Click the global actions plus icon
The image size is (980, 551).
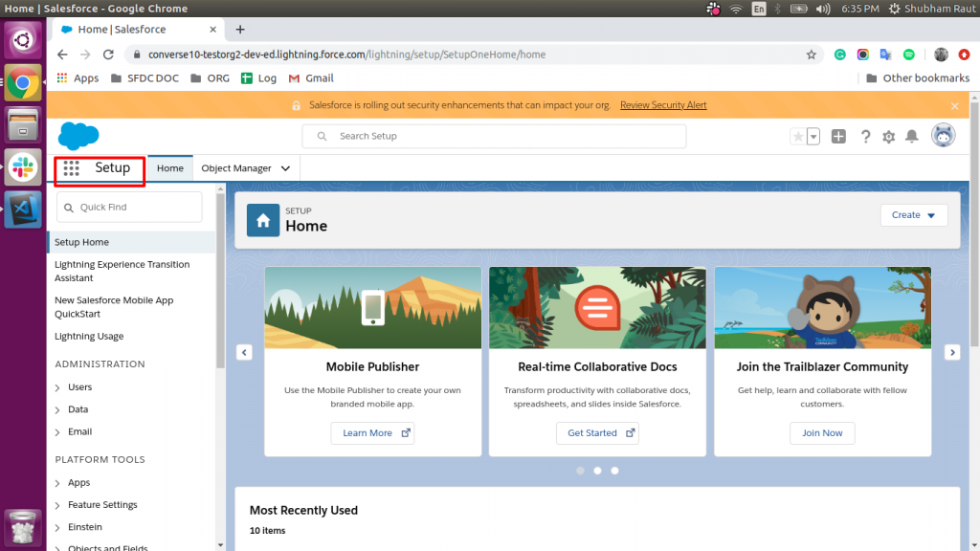(838, 136)
